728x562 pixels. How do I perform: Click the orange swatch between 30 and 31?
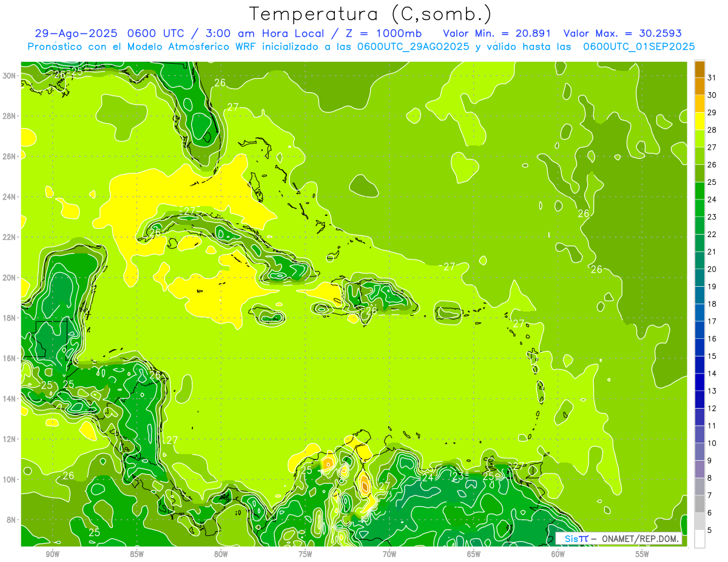tap(699, 86)
